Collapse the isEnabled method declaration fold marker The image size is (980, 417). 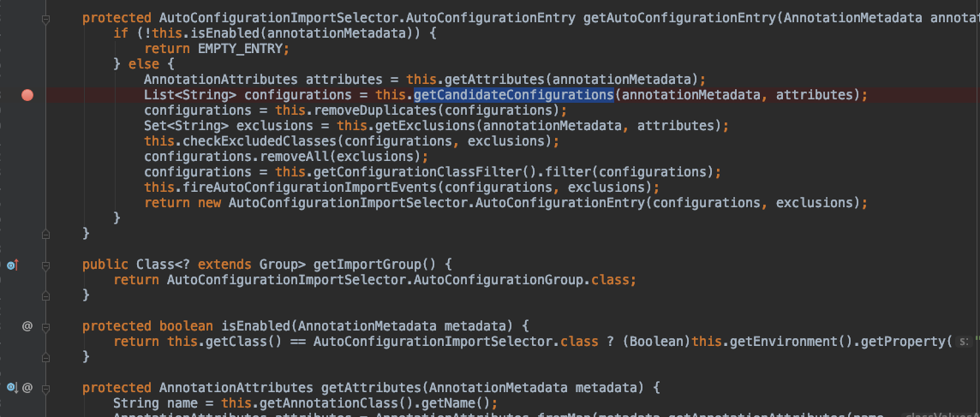[45, 326]
